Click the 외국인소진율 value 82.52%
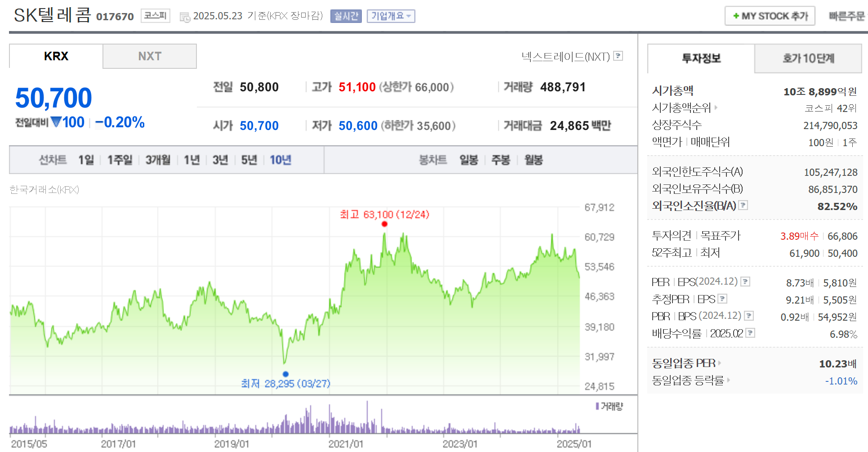The image size is (868, 452). coord(837,206)
